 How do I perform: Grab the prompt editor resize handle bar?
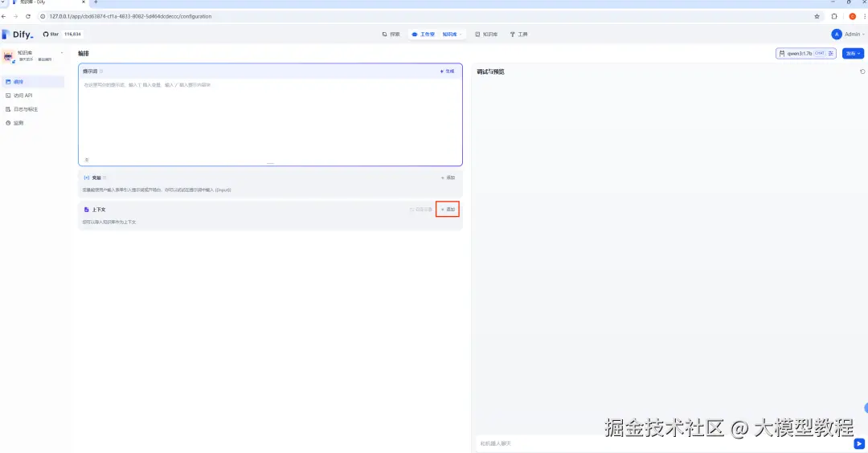[x=270, y=164]
